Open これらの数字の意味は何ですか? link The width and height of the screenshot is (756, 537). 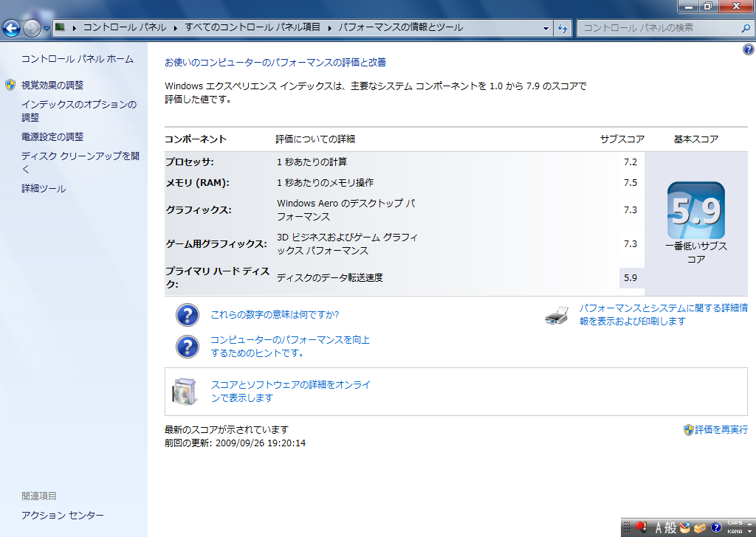(x=275, y=314)
